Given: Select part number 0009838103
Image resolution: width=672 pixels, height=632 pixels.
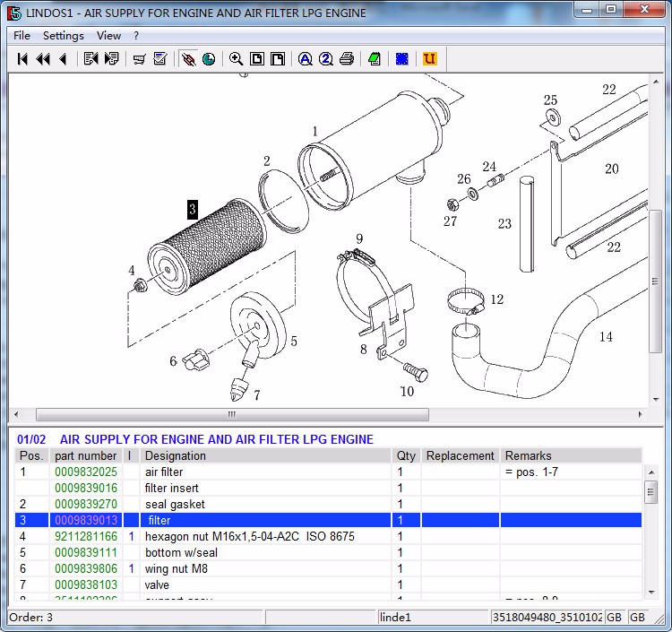Looking at the screenshot, I should pos(86,584).
